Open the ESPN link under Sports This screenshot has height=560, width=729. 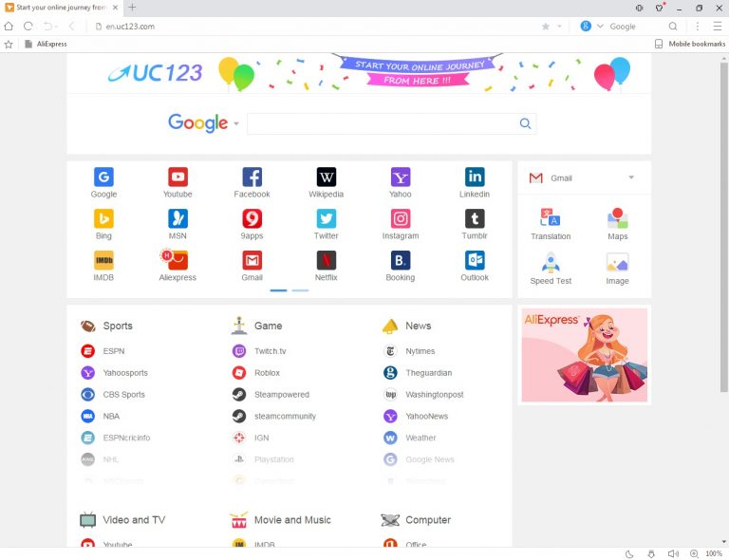[113, 351]
